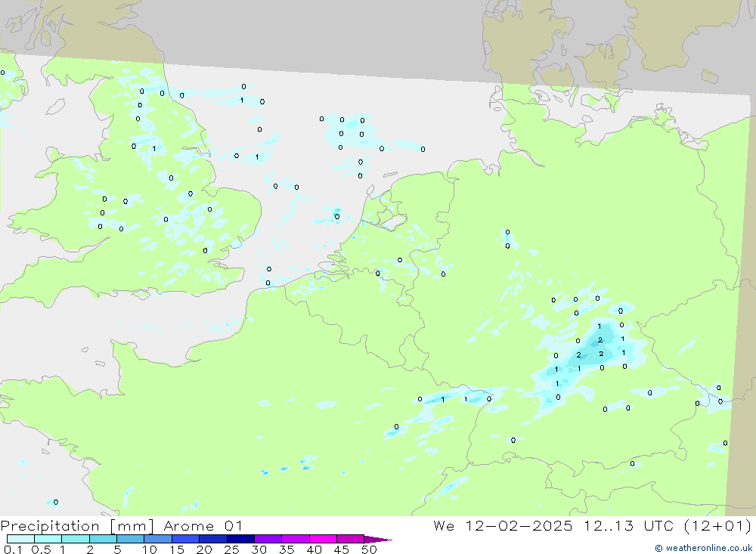Click the legend label '20'
The image size is (756, 554).
(x=204, y=549)
